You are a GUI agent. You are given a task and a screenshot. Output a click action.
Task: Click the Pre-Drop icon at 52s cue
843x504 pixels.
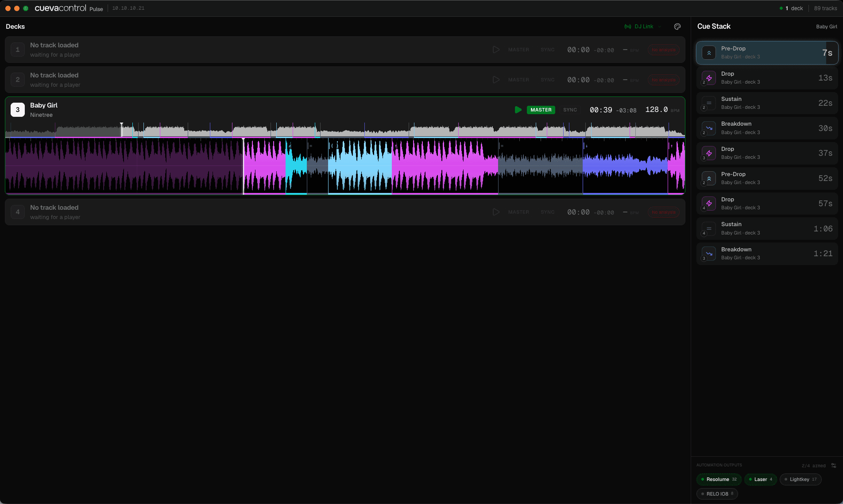709,178
